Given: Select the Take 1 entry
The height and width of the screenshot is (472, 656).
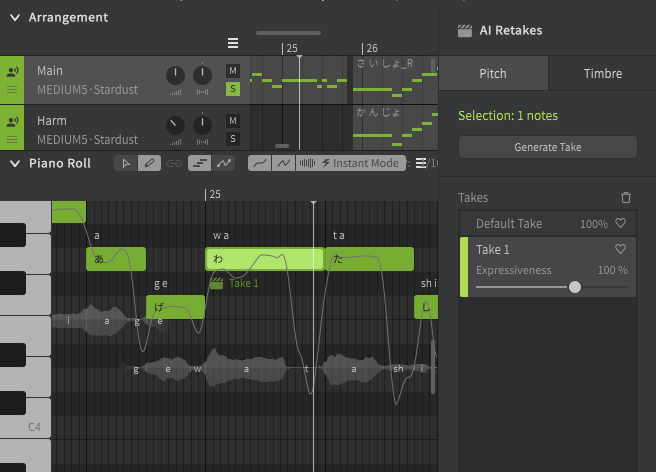Looking at the screenshot, I should click(x=548, y=267).
